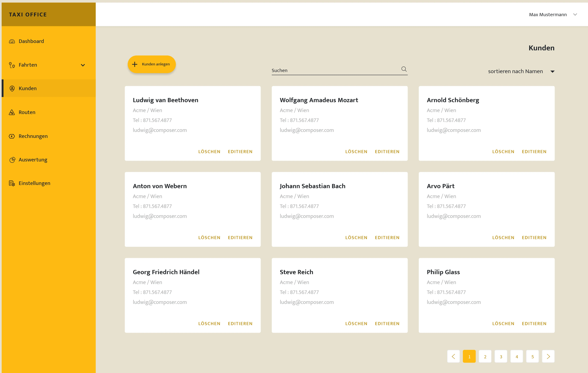
Task: Click the Kunden person icon in sidebar
Action: [12, 88]
